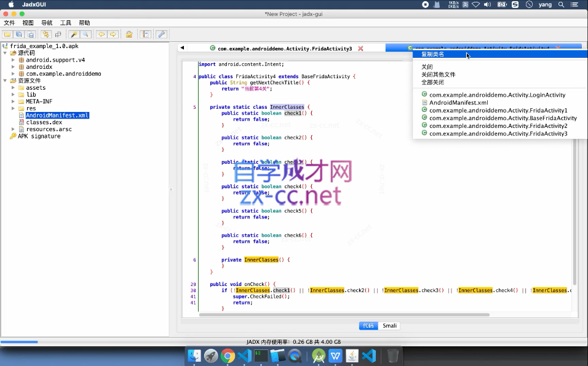Select BaseFridaActivity from the tab list menu

[x=500, y=117]
